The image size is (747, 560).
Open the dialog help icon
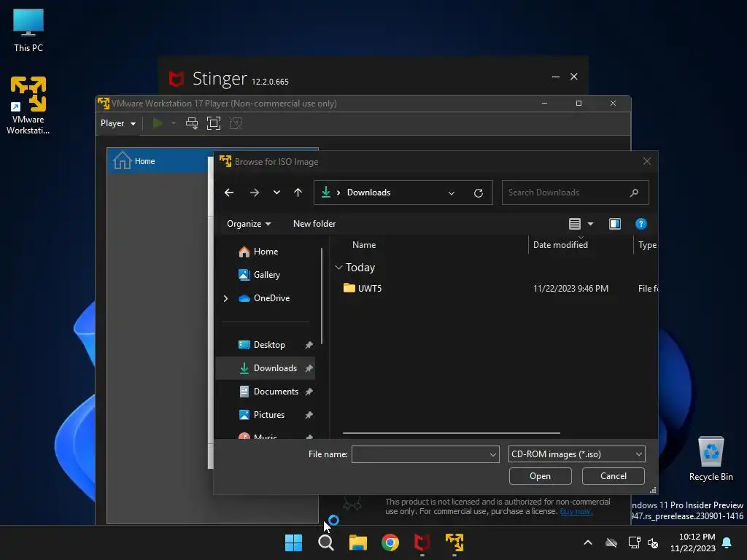pos(640,224)
